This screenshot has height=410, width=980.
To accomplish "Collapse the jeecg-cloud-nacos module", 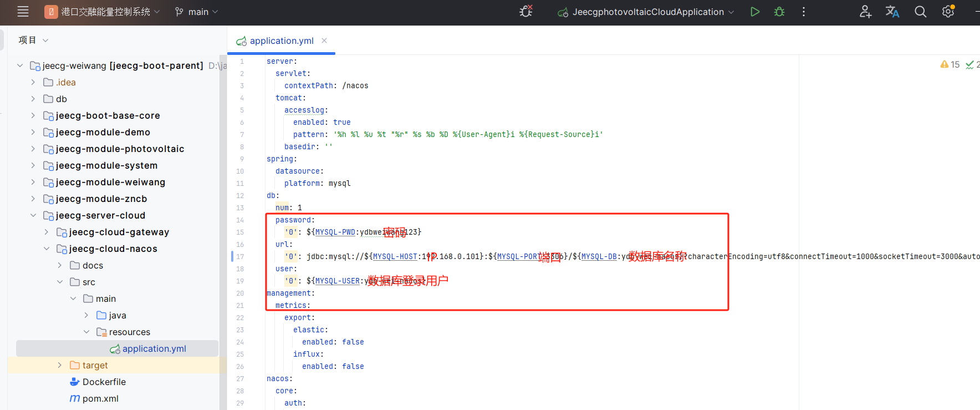I will tap(47, 249).
